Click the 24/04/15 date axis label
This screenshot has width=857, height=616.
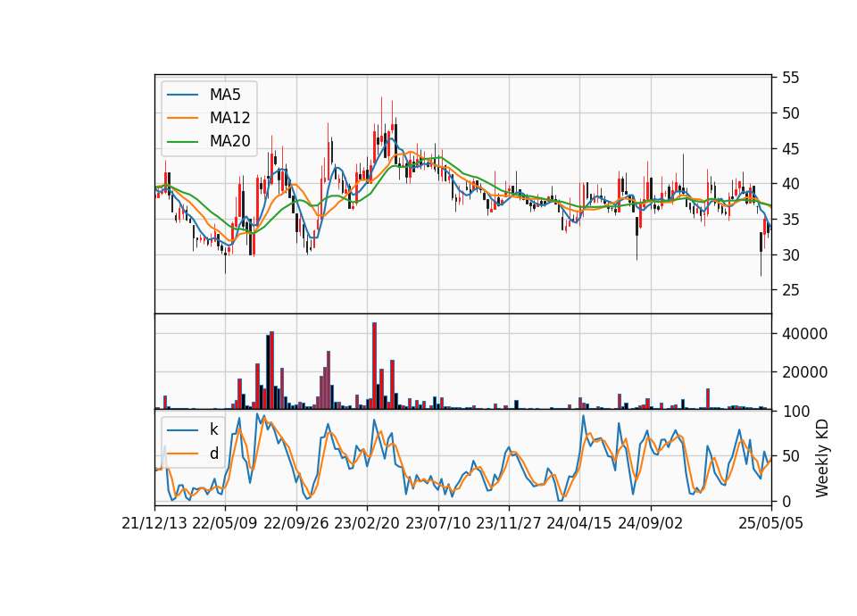point(579,523)
